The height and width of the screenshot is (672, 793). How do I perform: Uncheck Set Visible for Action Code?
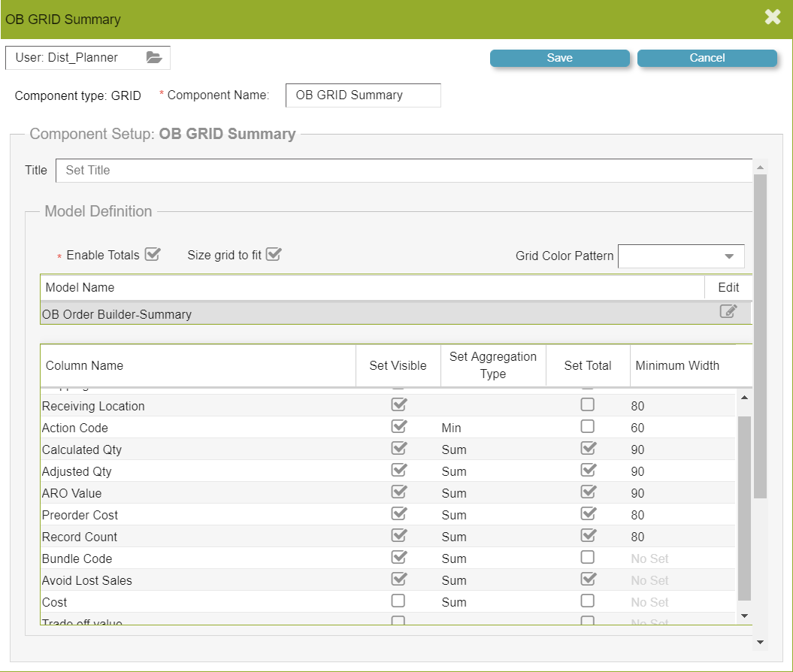coord(398,427)
